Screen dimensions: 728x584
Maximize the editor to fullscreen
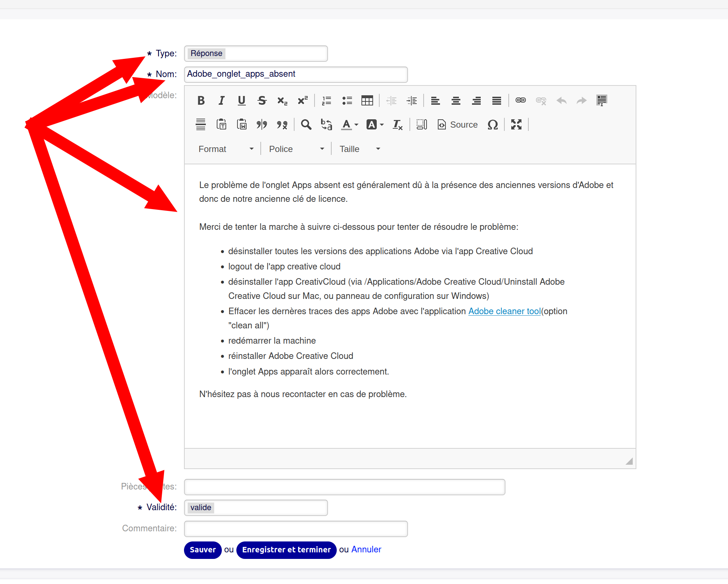tap(516, 125)
